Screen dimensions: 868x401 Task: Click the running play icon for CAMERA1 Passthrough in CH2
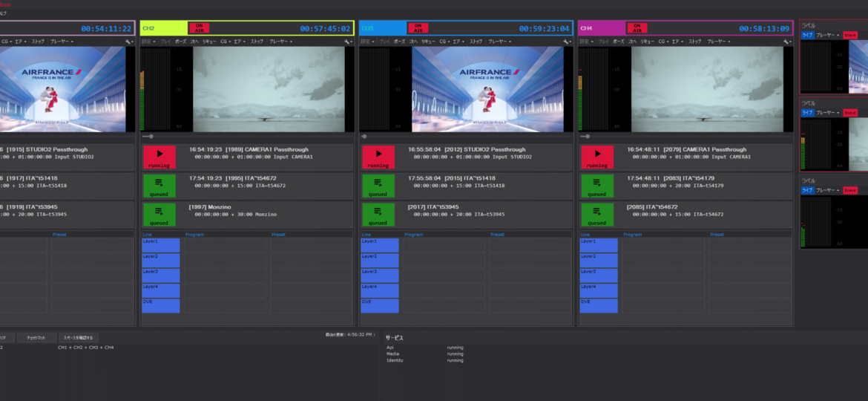click(159, 157)
